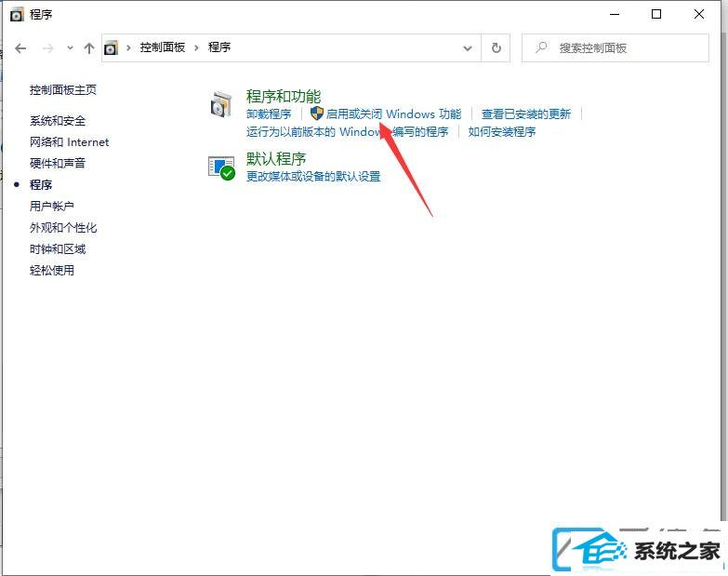Screen dimensions: 728x576
Task: Click the 默认程序 icon with green check
Action: click(221, 167)
